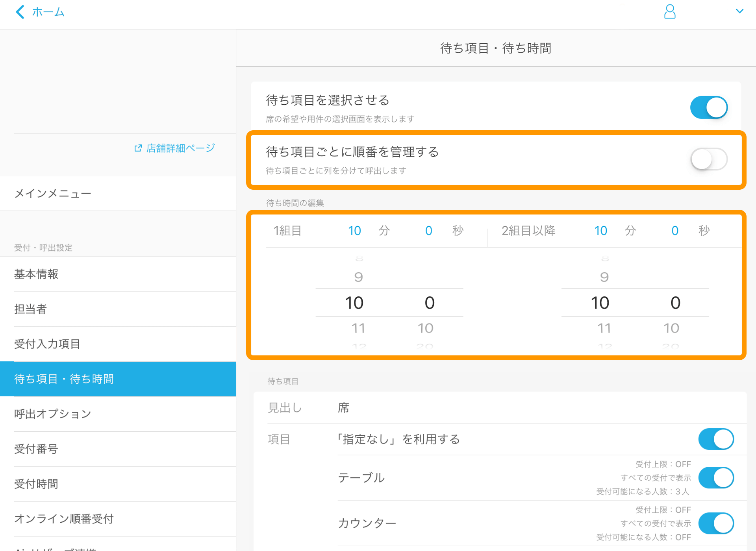Viewport: 756px width, 551px height.
Task: Click the back arrow next to ホーム
Action: [20, 12]
